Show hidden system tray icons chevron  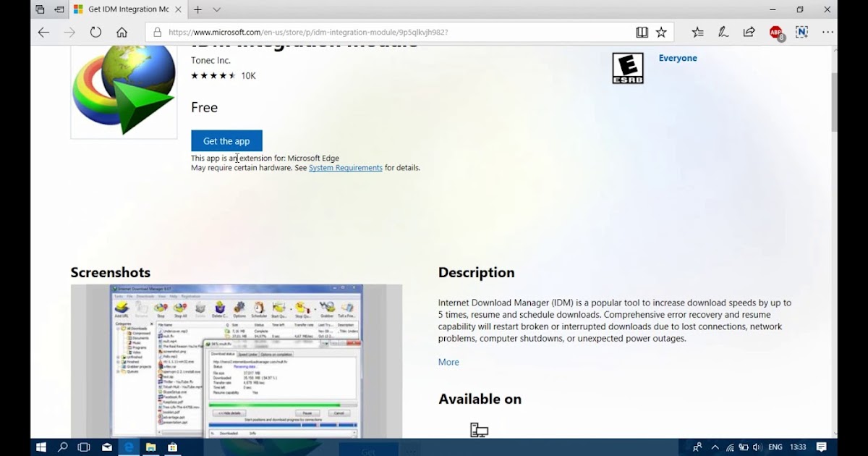715,447
